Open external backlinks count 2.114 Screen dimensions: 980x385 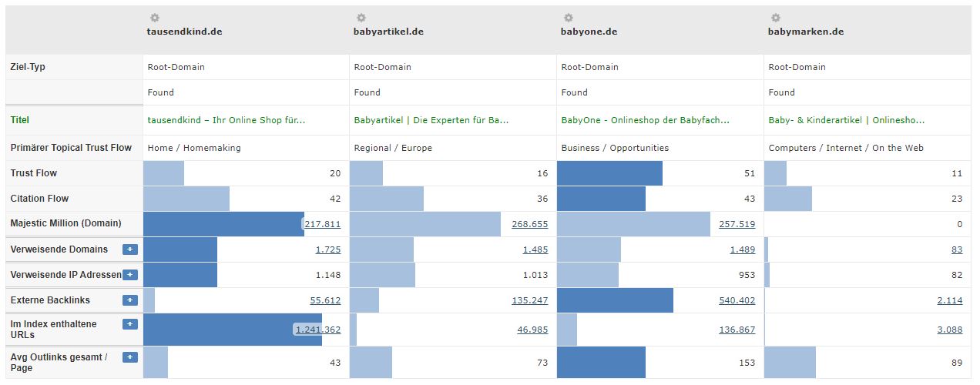[950, 300]
